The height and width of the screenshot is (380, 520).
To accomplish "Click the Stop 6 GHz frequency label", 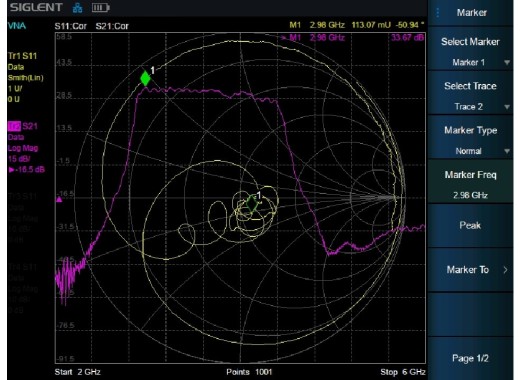I will click(x=403, y=372).
